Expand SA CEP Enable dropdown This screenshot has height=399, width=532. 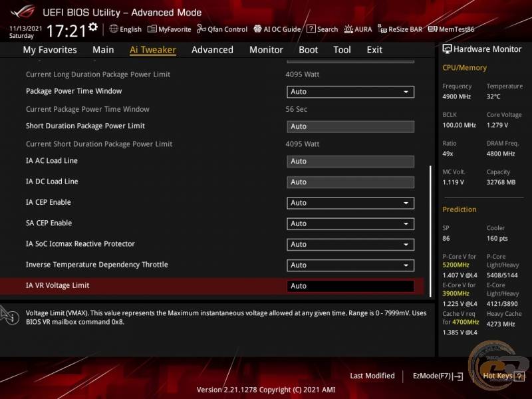click(350, 223)
